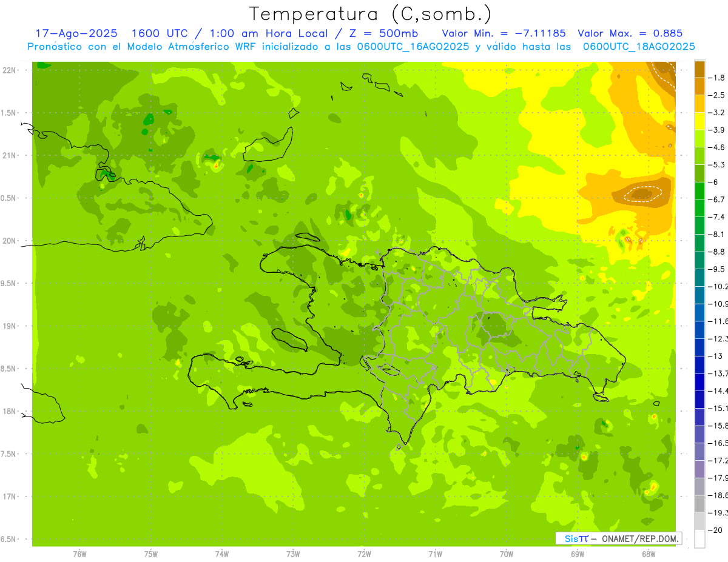Click the "70W" longitude label
Image resolution: width=728 pixels, height=562 pixels.
[507, 554]
